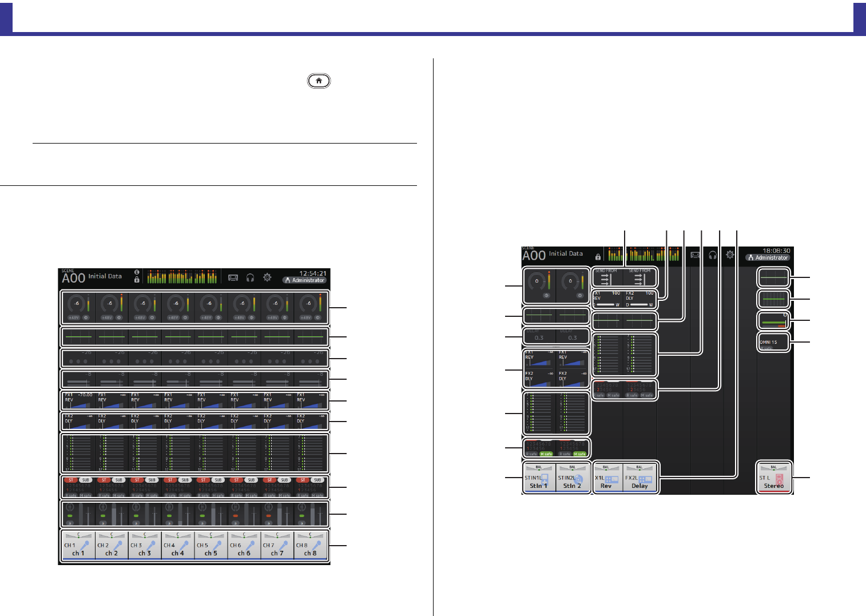Viewport: 866px width, 616px height.
Task: Open headphones monitor icon on StIn screen
Action: point(713,255)
